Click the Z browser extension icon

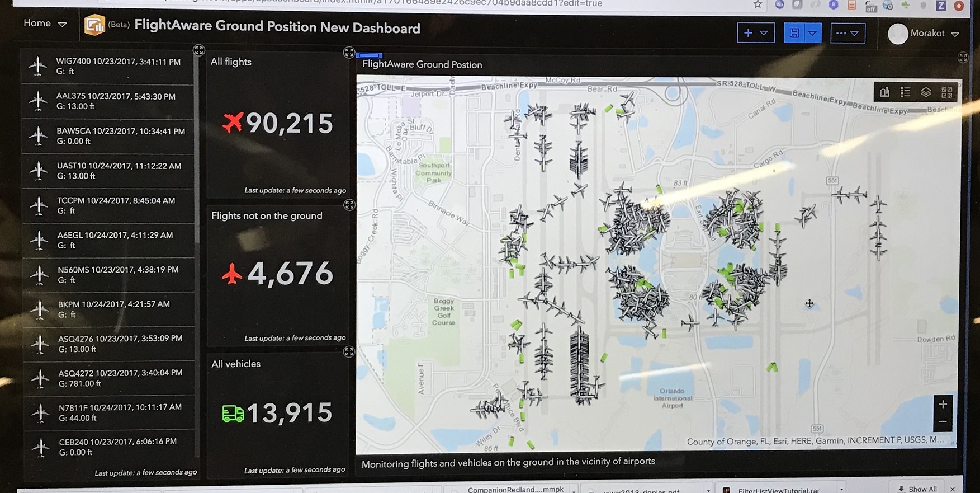941,5
